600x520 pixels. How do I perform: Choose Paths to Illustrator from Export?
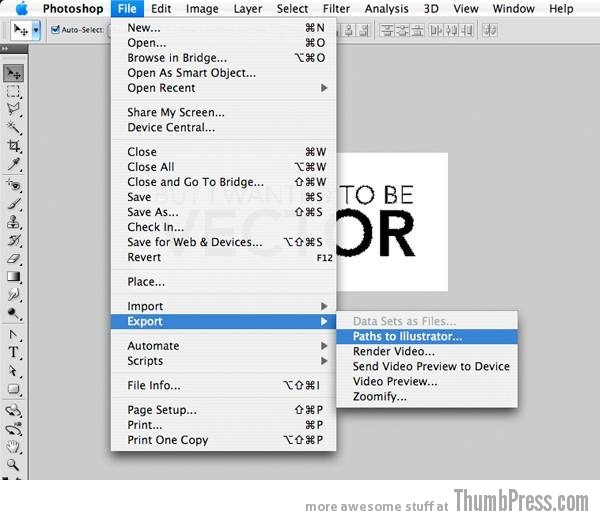427,336
